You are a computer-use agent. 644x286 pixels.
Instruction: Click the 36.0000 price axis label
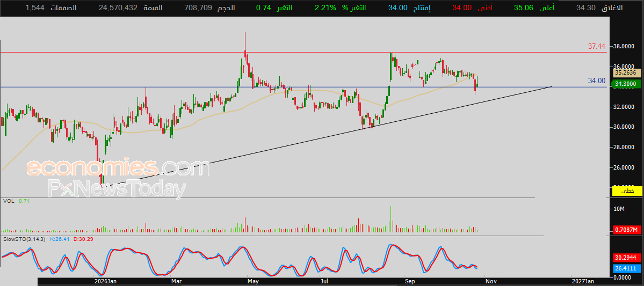[623, 67]
